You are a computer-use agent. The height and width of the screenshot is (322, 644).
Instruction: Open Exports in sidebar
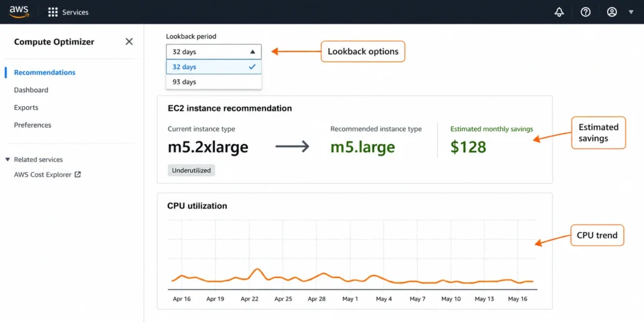point(26,108)
